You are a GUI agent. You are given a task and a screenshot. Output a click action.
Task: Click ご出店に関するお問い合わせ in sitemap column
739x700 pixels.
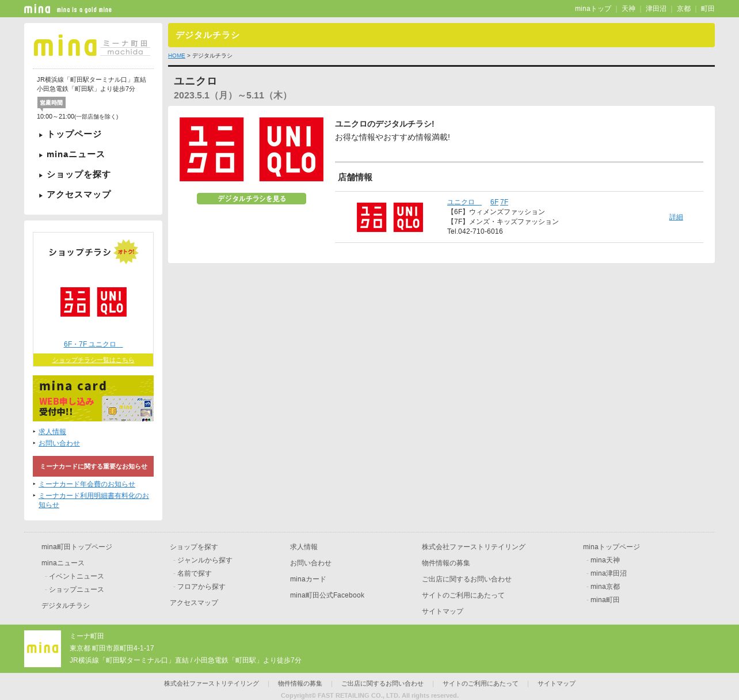467,579
